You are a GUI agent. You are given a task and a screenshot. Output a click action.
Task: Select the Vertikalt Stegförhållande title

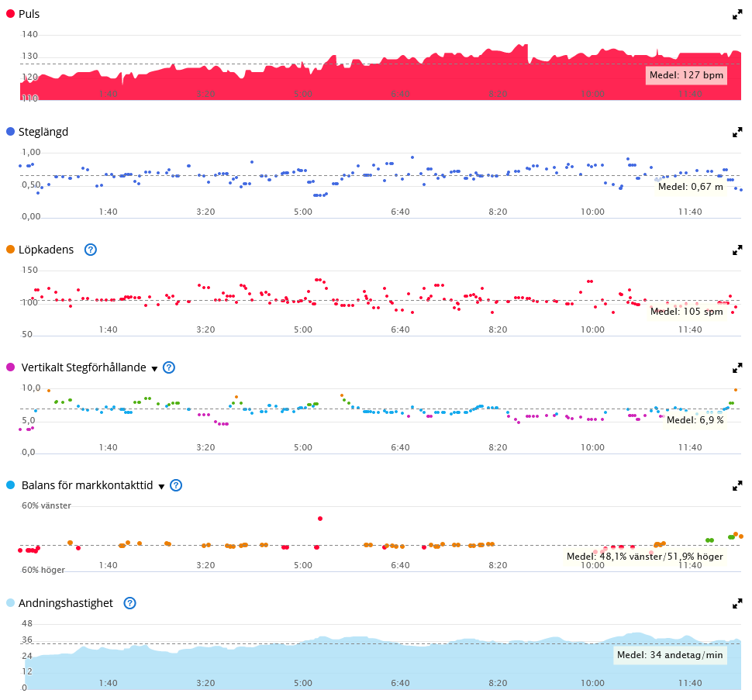coord(84,367)
